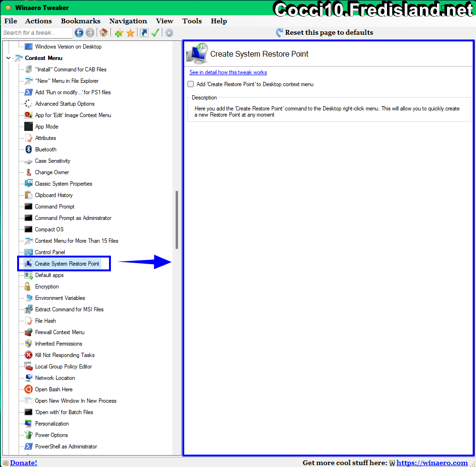
Task: Click the Kill Not Responding Tasks red icon
Action: pyautogui.click(x=29, y=355)
